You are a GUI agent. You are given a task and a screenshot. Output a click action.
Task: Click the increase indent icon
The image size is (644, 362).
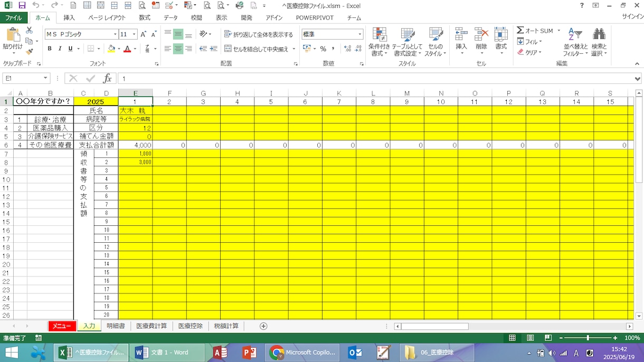click(213, 49)
